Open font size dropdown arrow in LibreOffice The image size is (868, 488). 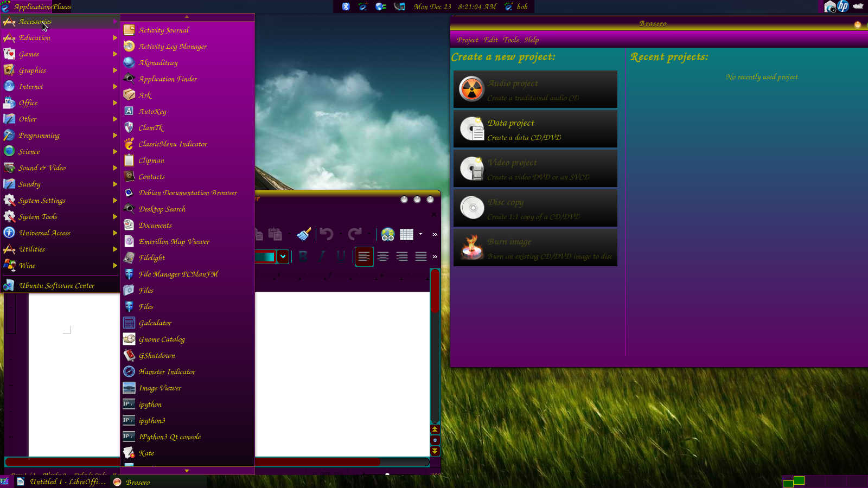(x=283, y=256)
